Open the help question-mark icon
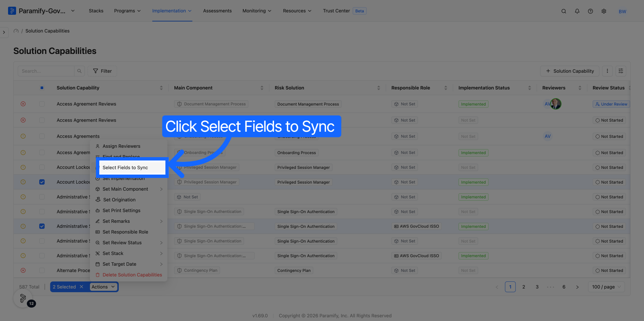 click(591, 11)
